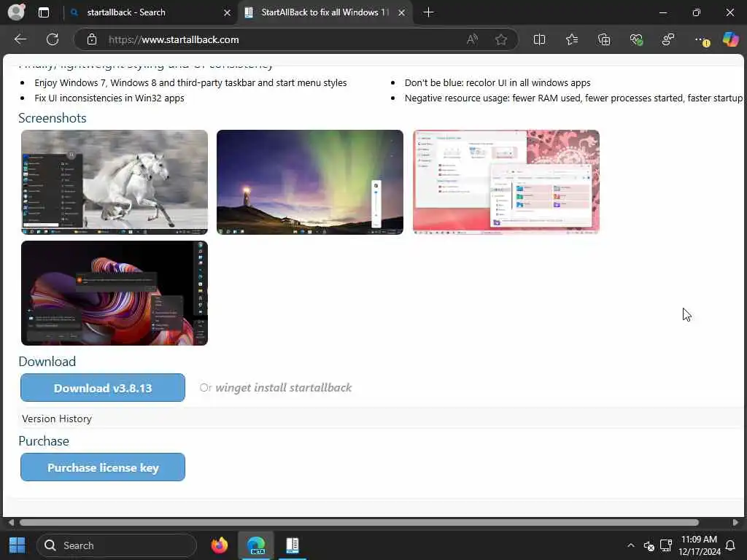
Task: Close the StartAllBack website tab
Action: 402,13
